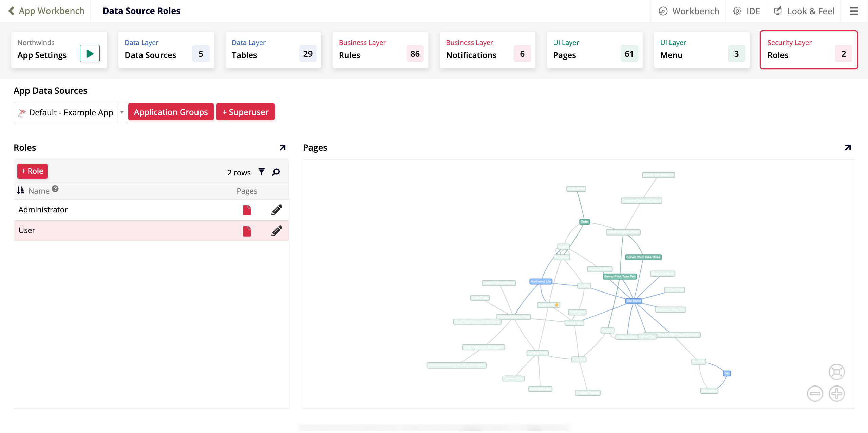Image resolution: width=868 pixels, height=433 pixels.
Task: Zoom out the Pages graph
Action: click(815, 394)
